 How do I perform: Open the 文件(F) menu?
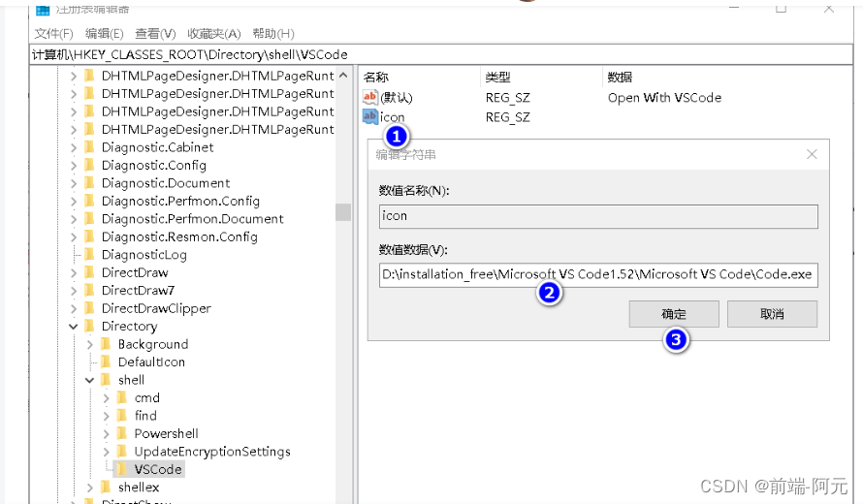click(53, 34)
